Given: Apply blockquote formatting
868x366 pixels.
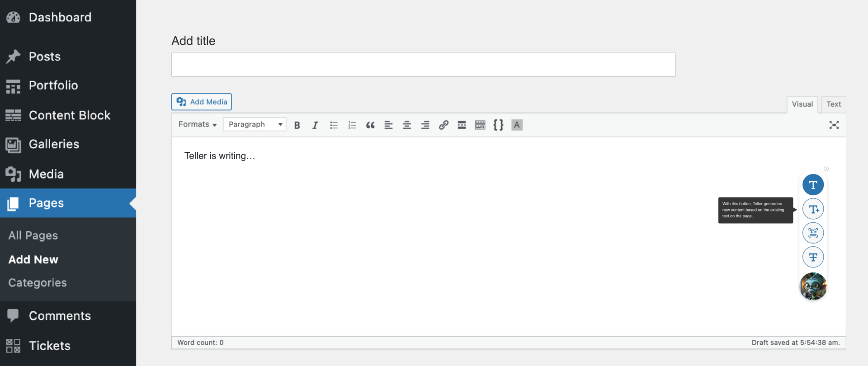Looking at the screenshot, I should click(370, 125).
